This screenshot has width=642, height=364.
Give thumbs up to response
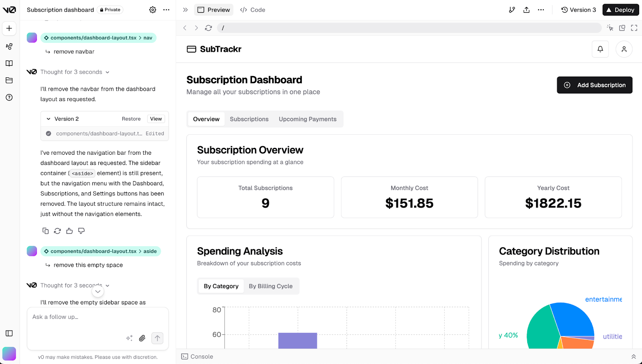point(69,231)
